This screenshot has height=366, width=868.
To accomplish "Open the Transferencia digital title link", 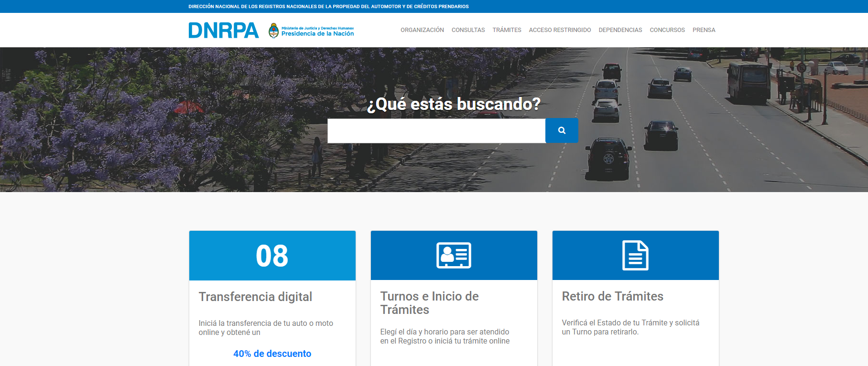I will pos(255,297).
